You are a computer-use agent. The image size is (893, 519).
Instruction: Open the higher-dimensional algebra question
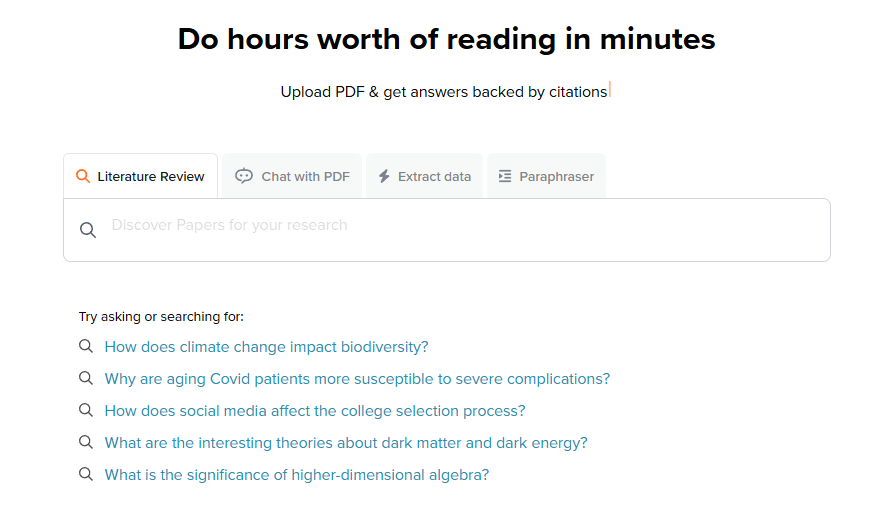[297, 475]
